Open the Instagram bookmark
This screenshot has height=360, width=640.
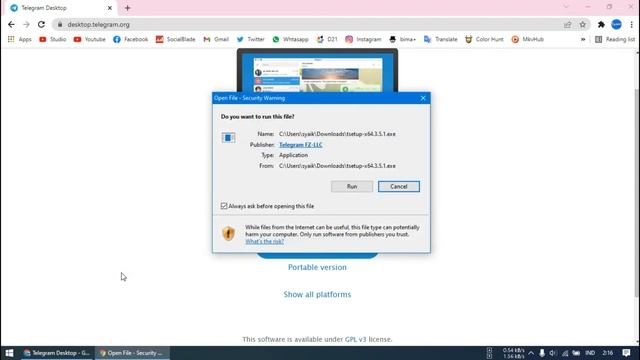(363, 39)
